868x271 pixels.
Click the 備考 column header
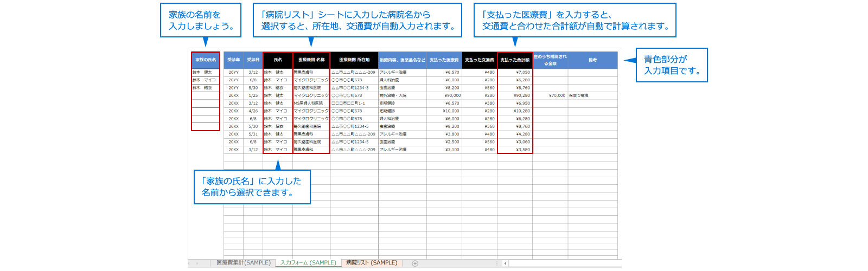592,60
